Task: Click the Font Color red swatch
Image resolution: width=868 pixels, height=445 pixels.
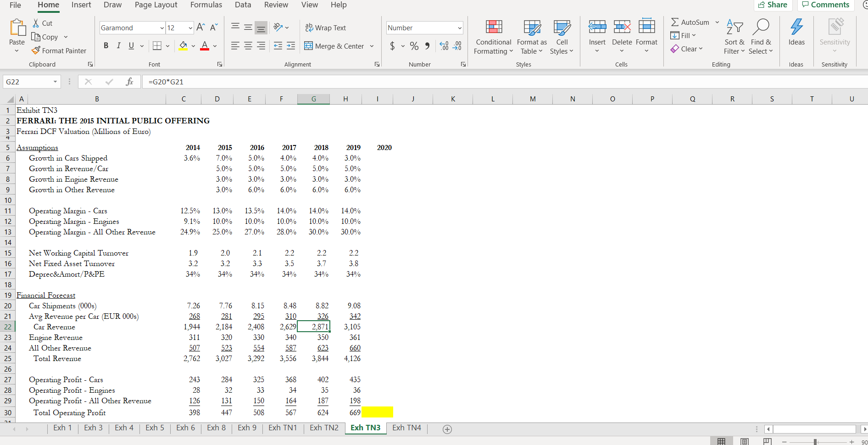Action: click(x=205, y=45)
